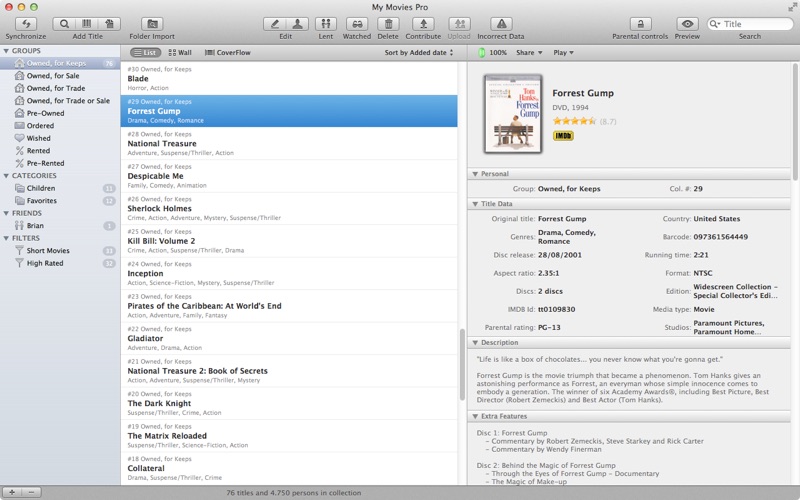Viewport: 800px width, 500px height.
Task: Report Incorrect Data with the warning icon
Action: click(501, 23)
